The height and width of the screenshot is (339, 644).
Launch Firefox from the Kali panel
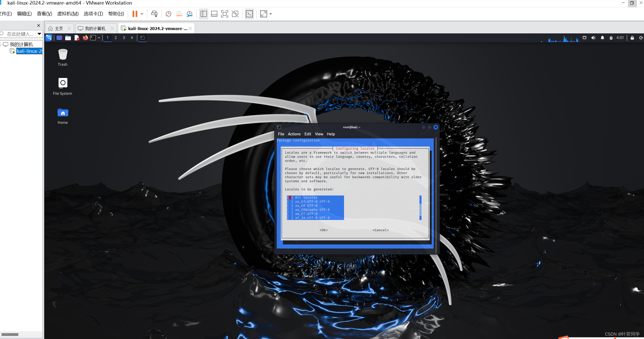[85, 38]
